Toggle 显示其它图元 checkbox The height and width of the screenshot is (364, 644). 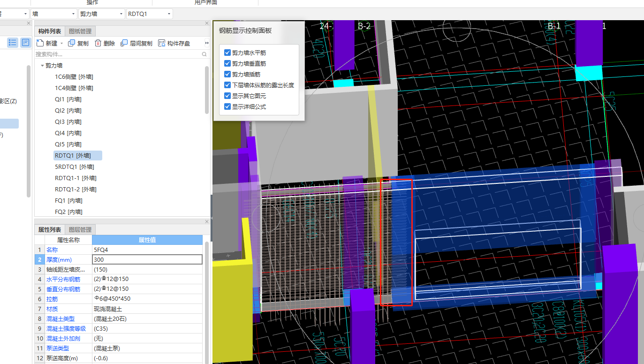(x=227, y=96)
